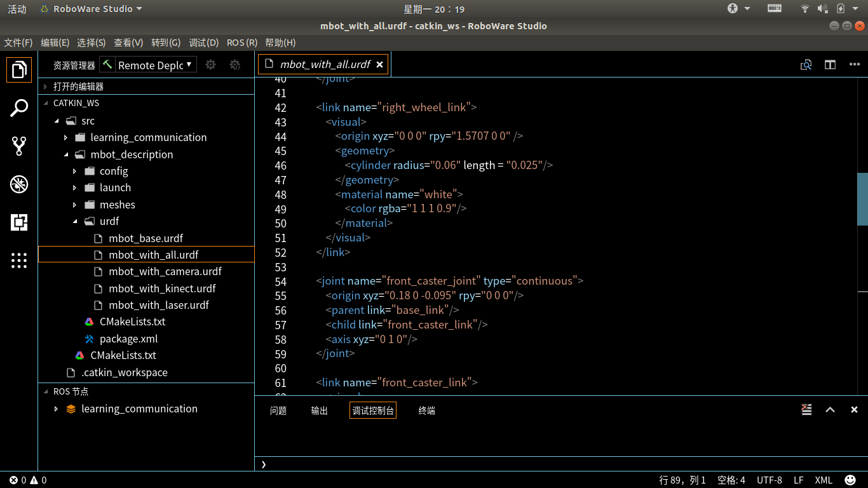Open the Debug view from the activity bar
868x488 pixels.
(x=18, y=184)
